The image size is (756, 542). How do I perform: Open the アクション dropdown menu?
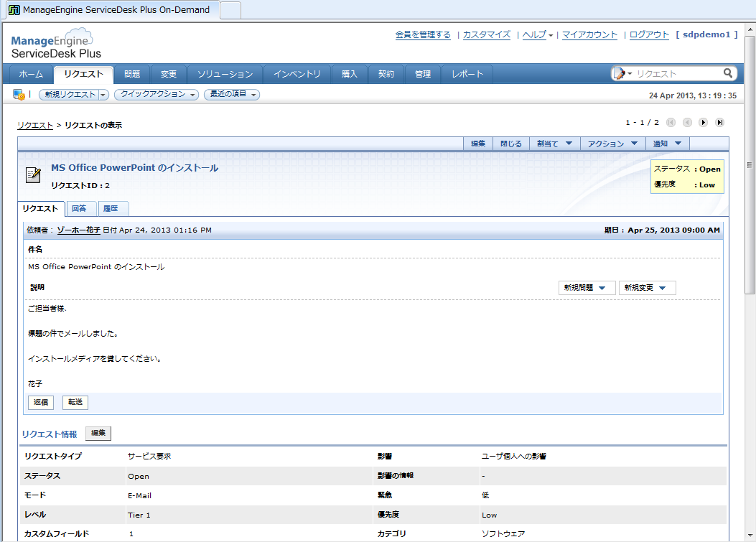click(612, 144)
